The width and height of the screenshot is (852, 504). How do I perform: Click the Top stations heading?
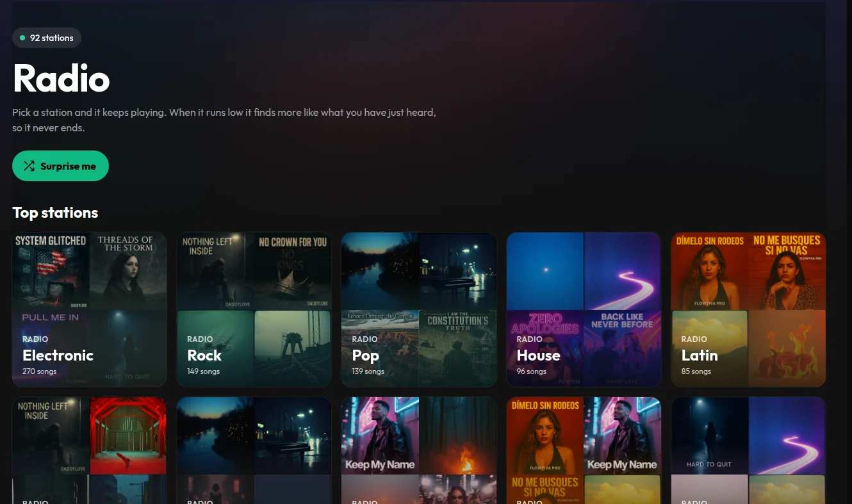55,213
